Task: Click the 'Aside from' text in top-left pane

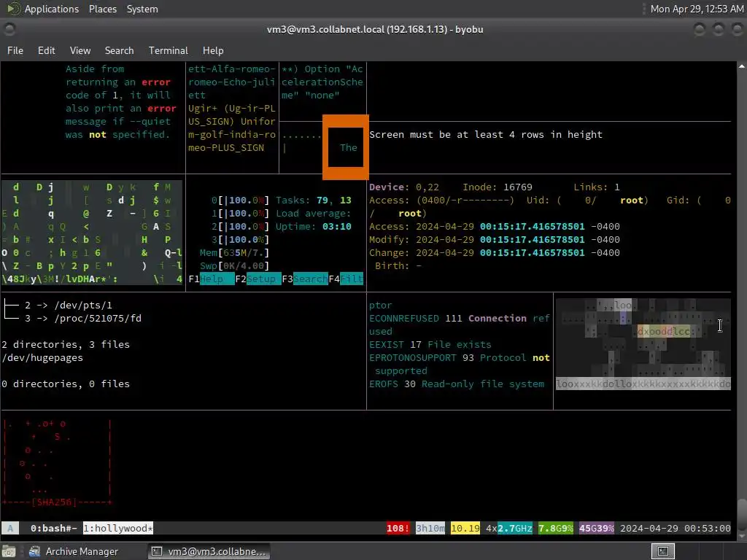Action: [x=95, y=69]
